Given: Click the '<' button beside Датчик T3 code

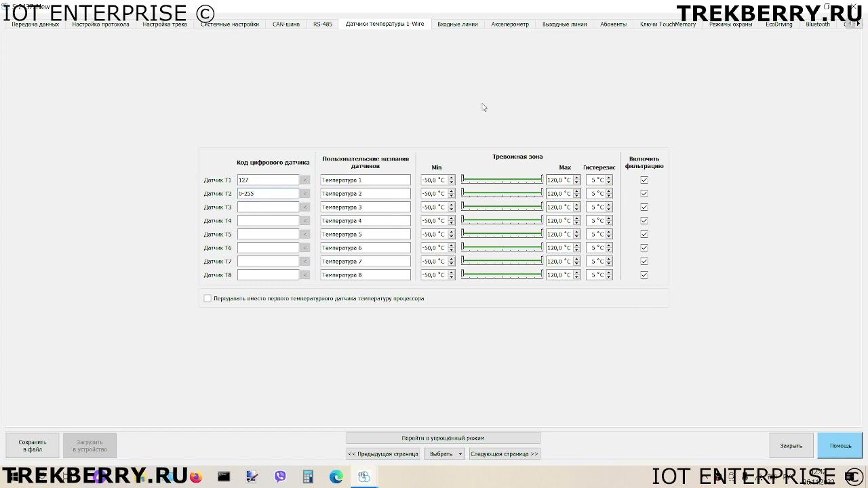Looking at the screenshot, I should tap(305, 207).
